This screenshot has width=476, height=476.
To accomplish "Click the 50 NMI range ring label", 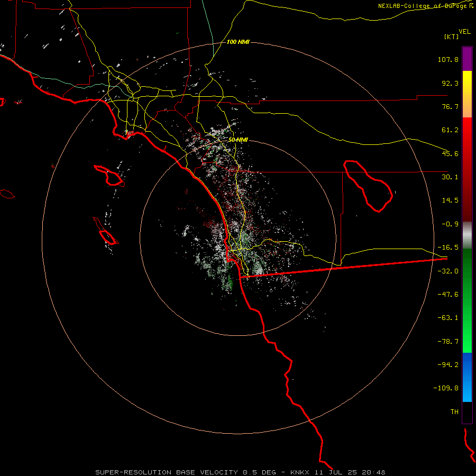I will (x=238, y=140).
